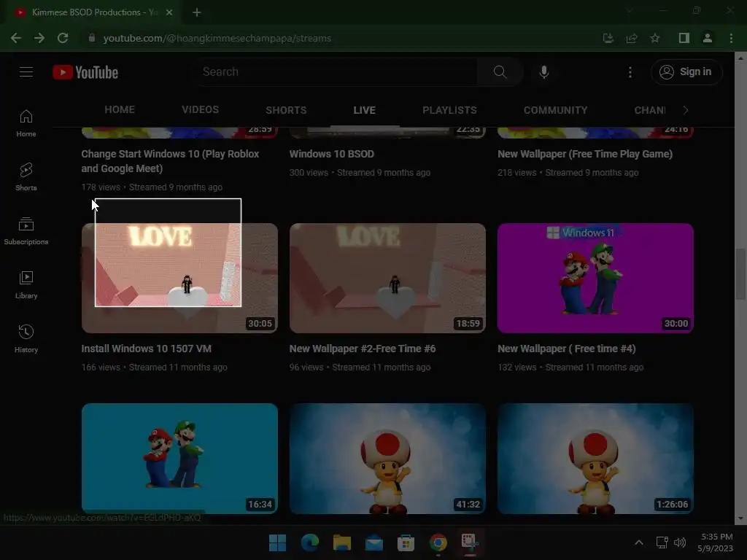Open Change Start Windows 10 video title

coord(170,161)
